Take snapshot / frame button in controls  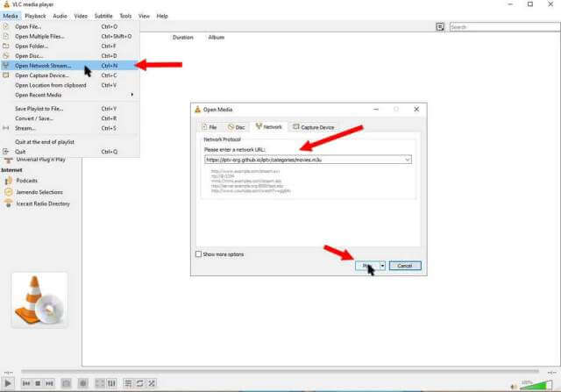[67, 383]
